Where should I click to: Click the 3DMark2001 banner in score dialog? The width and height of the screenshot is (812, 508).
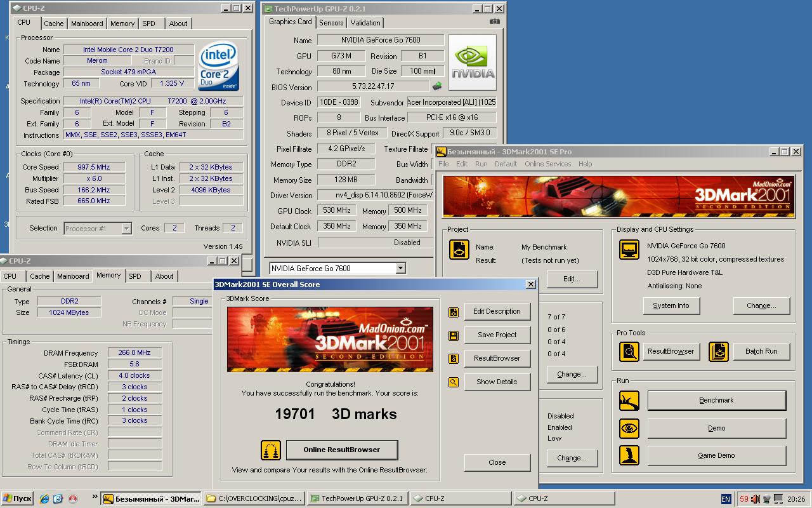pyautogui.click(x=330, y=340)
